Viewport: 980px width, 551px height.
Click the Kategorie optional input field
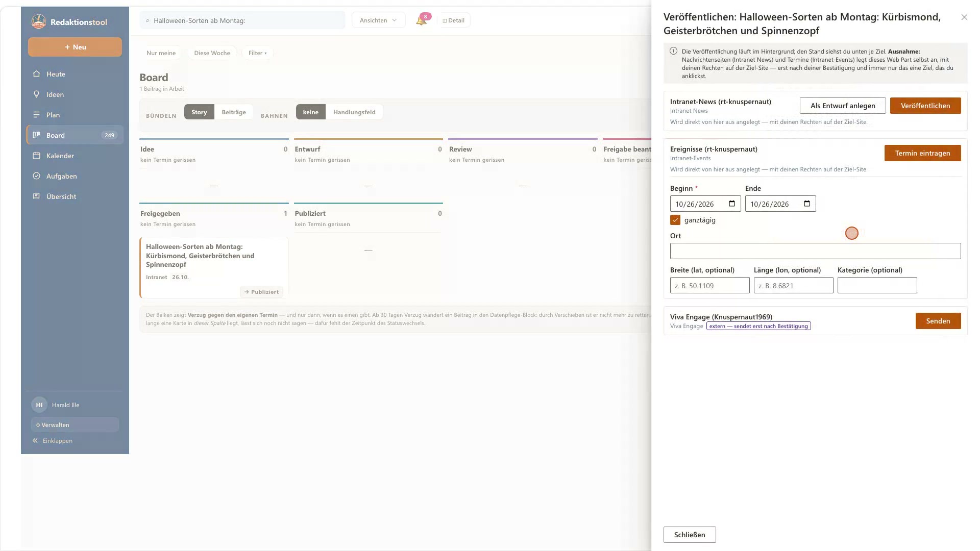pos(877,285)
